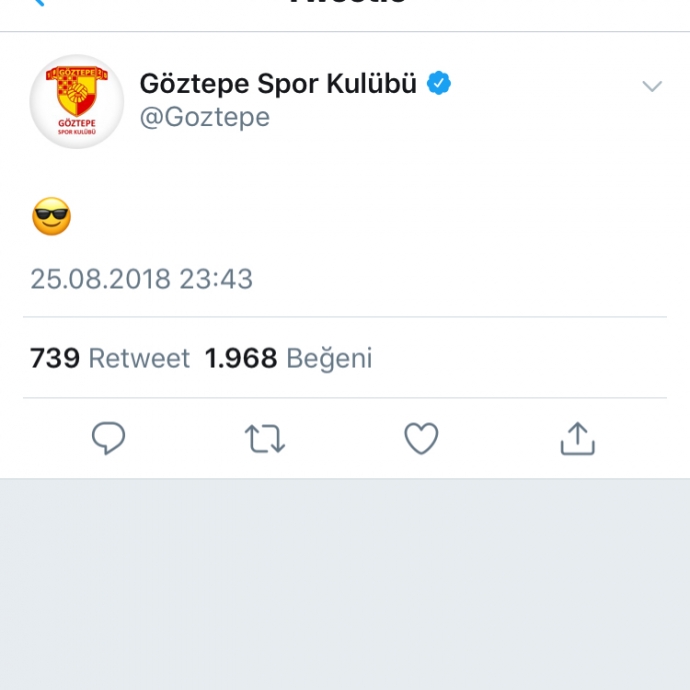Open the share tweet icon
This screenshot has width=690, height=690.
click(577, 438)
